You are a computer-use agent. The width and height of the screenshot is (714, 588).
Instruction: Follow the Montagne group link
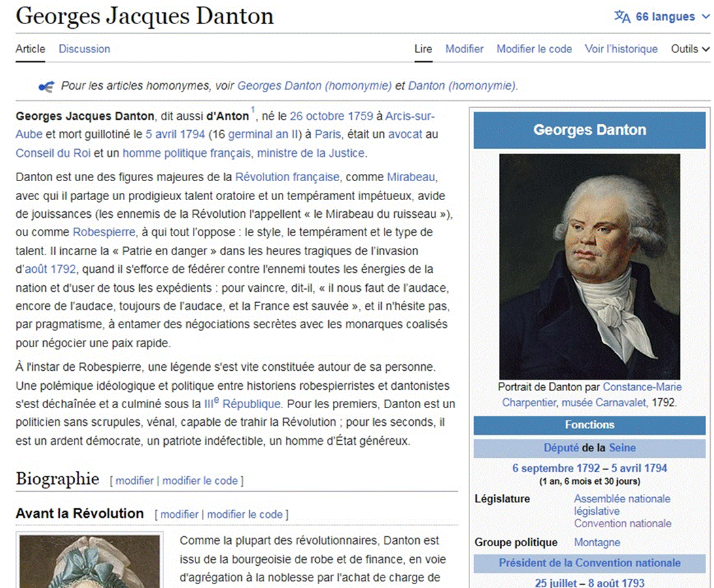597,542
